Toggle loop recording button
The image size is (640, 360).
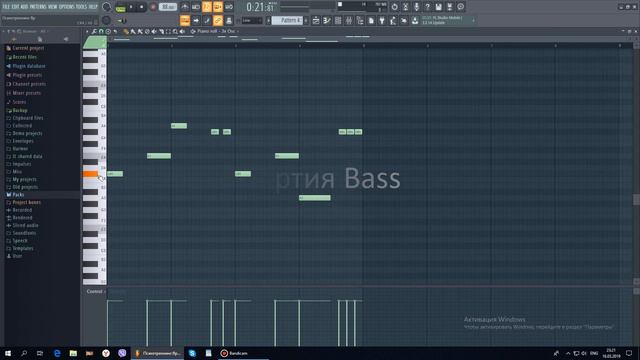pos(229,7)
